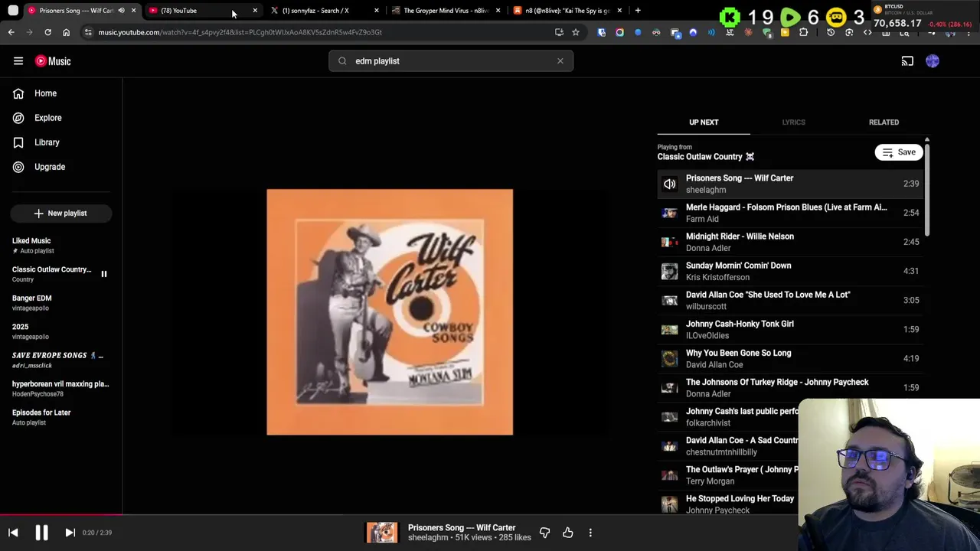Viewport: 980px width, 551px height.
Task: Play The Johnsons Of Turkey Ridge
Action: (790, 387)
